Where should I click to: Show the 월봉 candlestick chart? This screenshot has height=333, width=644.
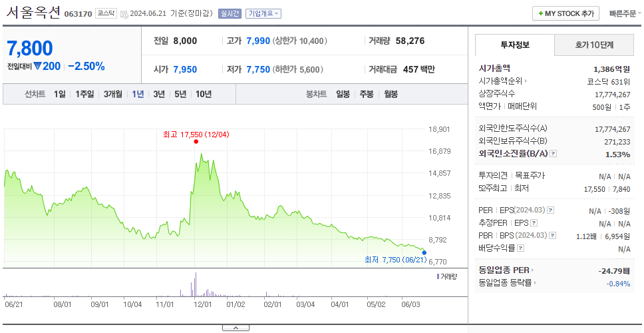[x=391, y=94]
